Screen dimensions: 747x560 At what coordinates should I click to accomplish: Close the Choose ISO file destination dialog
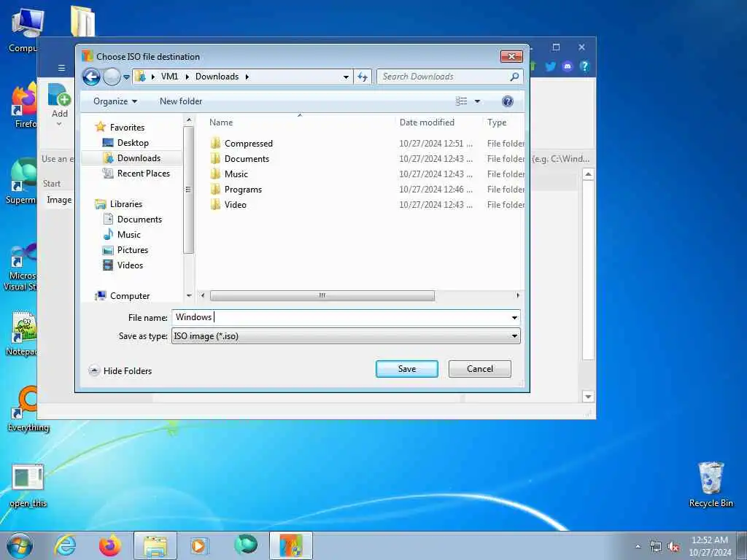511,56
